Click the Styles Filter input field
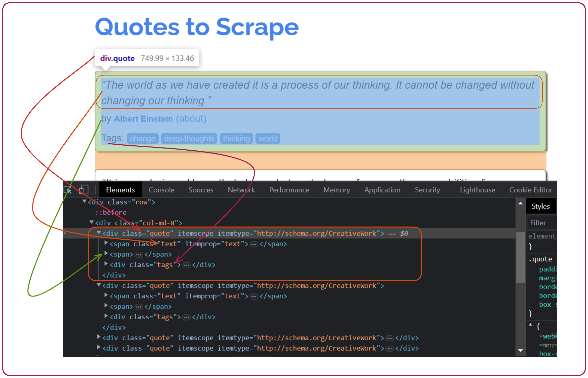The width and height of the screenshot is (588, 378). 541,223
